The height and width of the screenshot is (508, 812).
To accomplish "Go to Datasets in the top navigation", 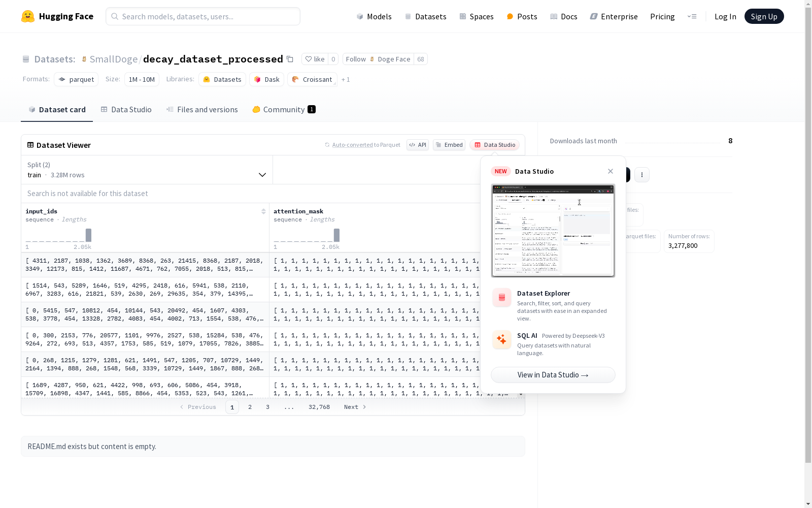I will click(x=425, y=16).
